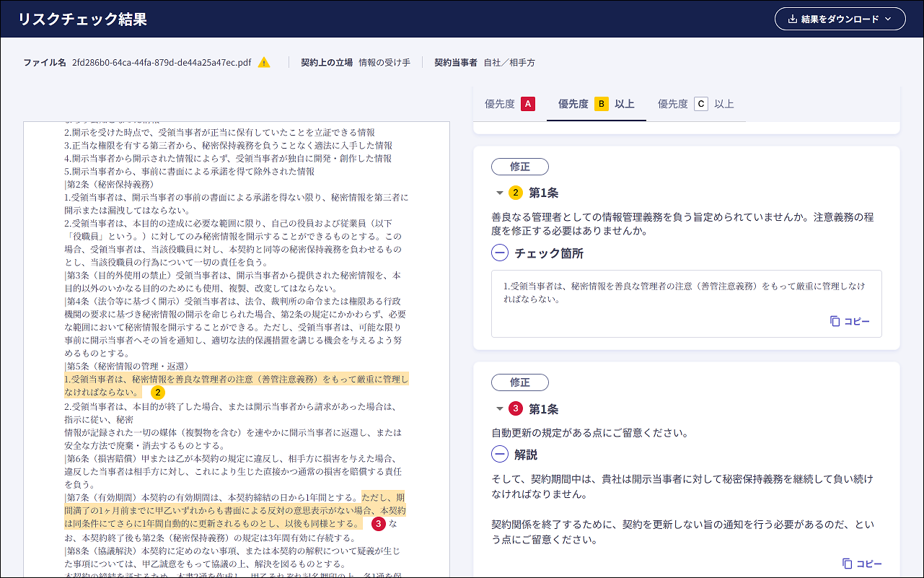Image resolution: width=924 pixels, height=578 pixels.
Task: Switch to the 優先度 A tab
Action: coord(510,104)
